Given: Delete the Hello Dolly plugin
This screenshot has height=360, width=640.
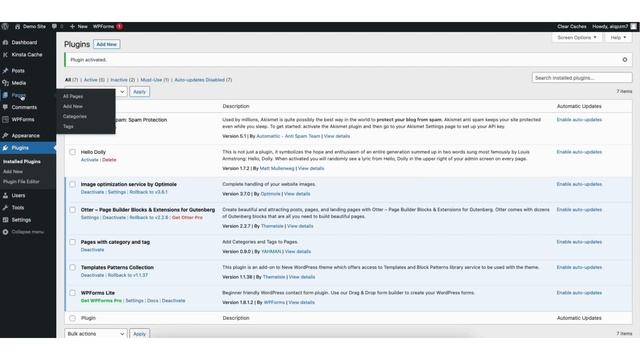Looking at the screenshot, I should pyautogui.click(x=109, y=160).
